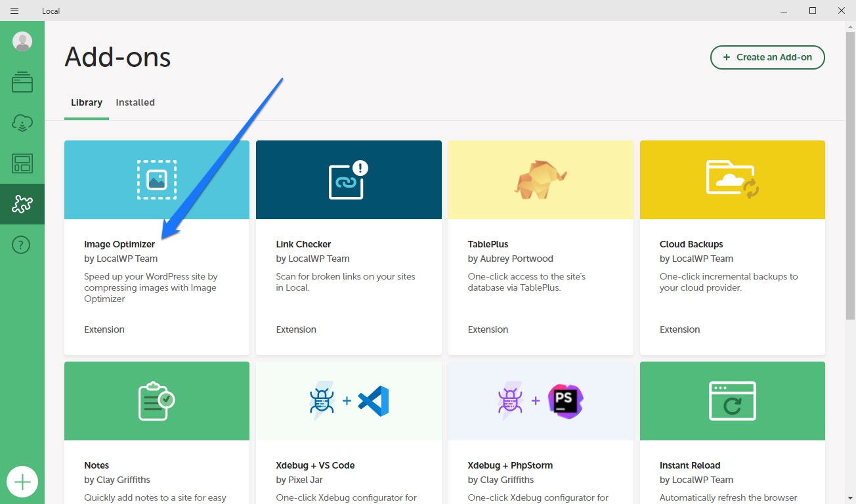Click Extension label on TablePlus card
Screen dimensions: 856x504
(488, 329)
